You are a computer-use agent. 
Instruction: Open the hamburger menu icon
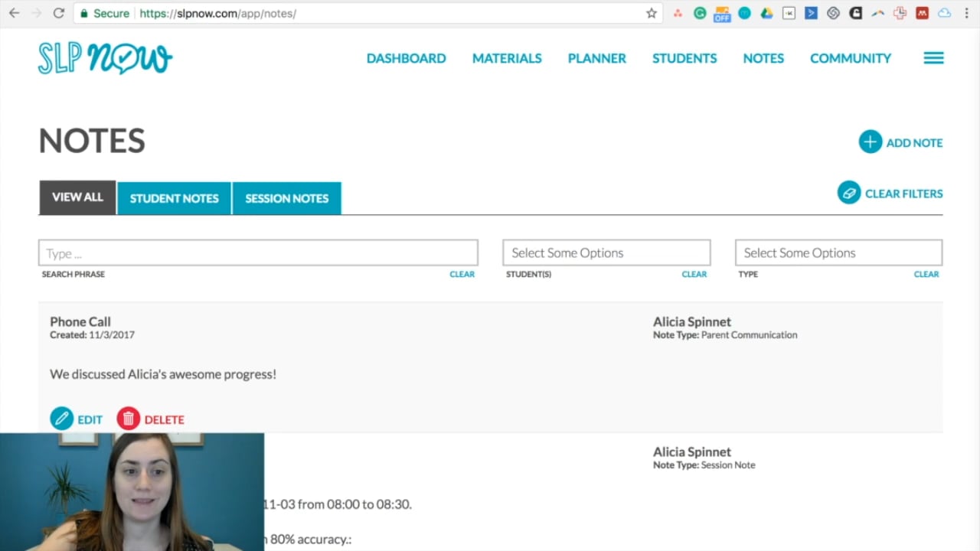933,58
